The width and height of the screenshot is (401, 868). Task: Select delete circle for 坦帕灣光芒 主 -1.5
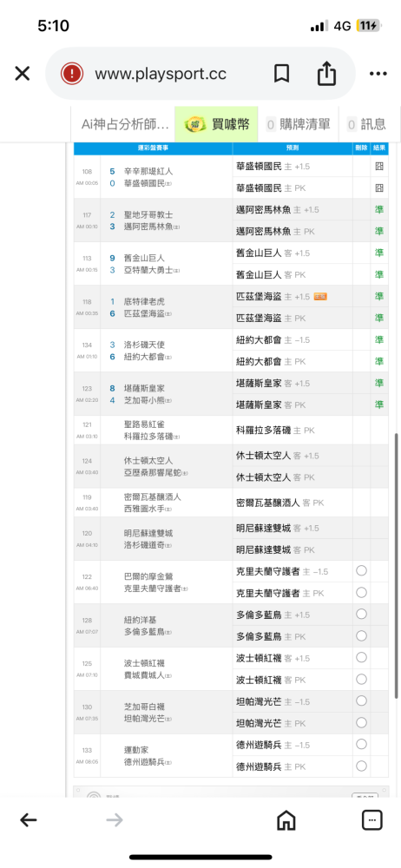tap(362, 700)
